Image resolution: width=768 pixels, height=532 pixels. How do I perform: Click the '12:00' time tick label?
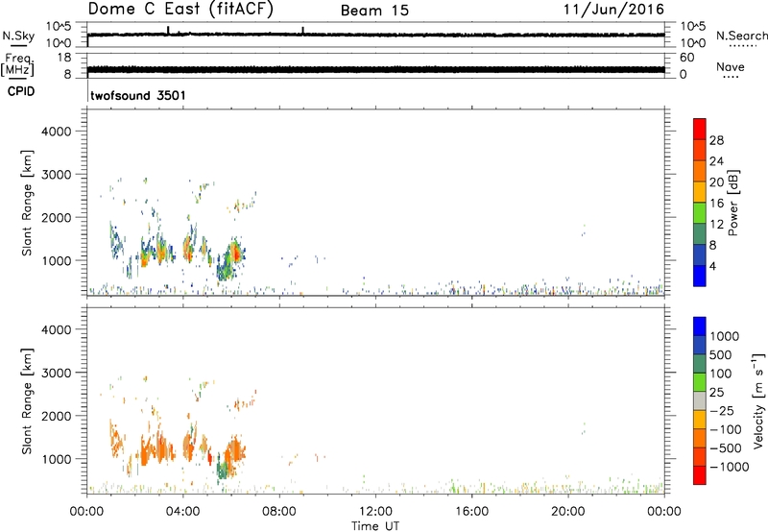pos(375,512)
